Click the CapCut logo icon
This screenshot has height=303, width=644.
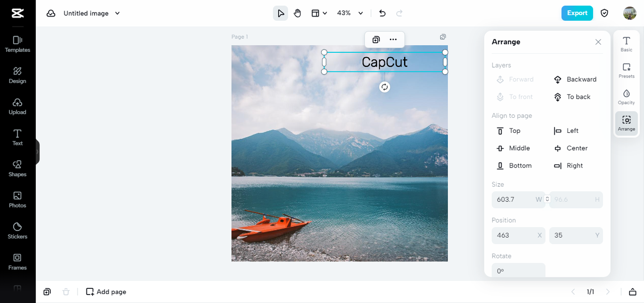(x=18, y=14)
